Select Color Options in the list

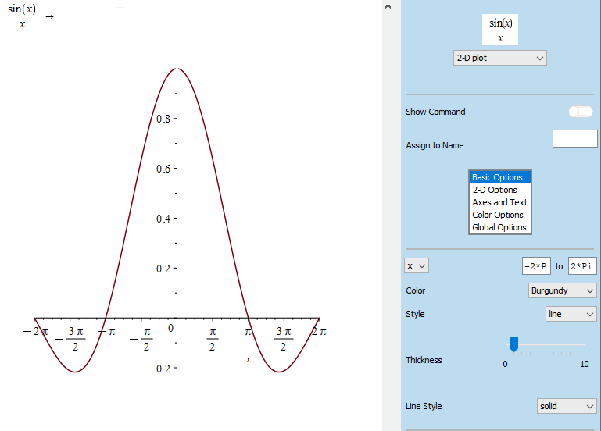(501, 215)
